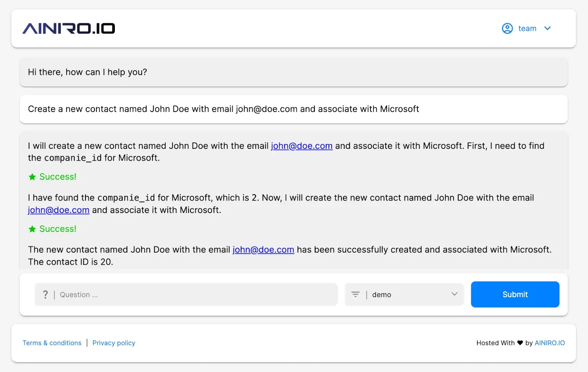Screen dimensions: 588x372
Task: Open john@doe.com link in the first reply paragraph
Action: tap(302, 146)
